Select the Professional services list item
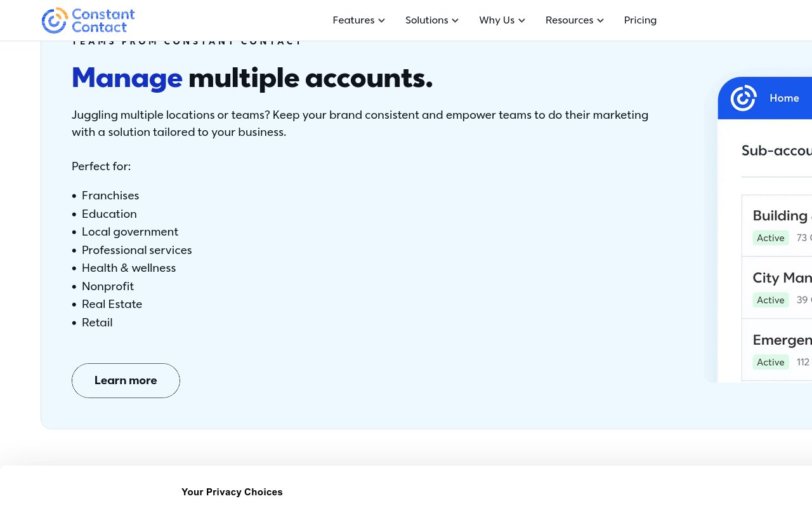The width and height of the screenshot is (812, 508). click(136, 250)
